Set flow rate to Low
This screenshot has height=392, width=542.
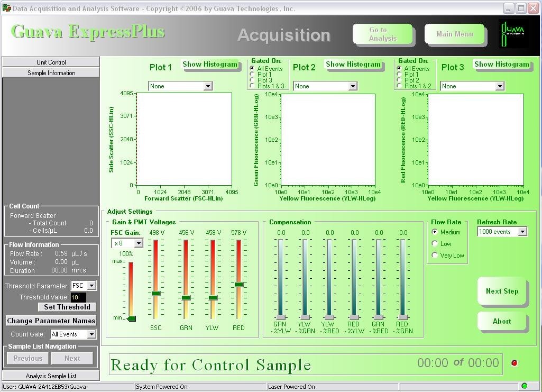click(435, 244)
